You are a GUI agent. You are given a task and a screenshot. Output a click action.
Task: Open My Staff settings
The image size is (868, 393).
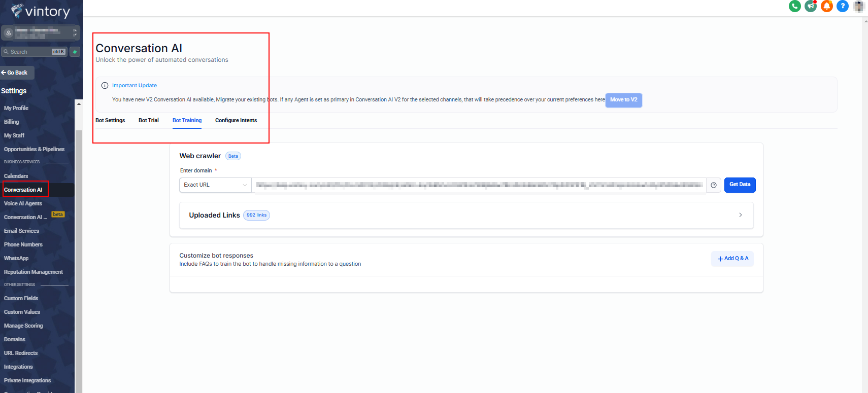[x=14, y=135]
